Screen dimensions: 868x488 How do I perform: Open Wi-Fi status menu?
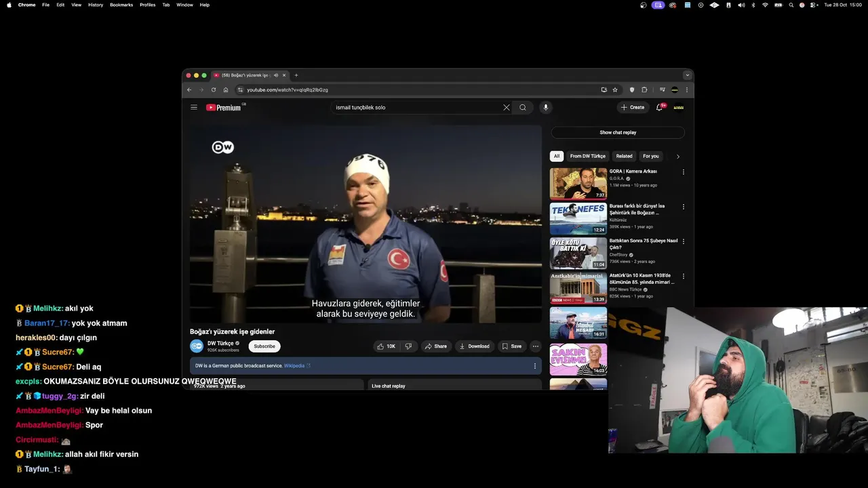pos(765,5)
